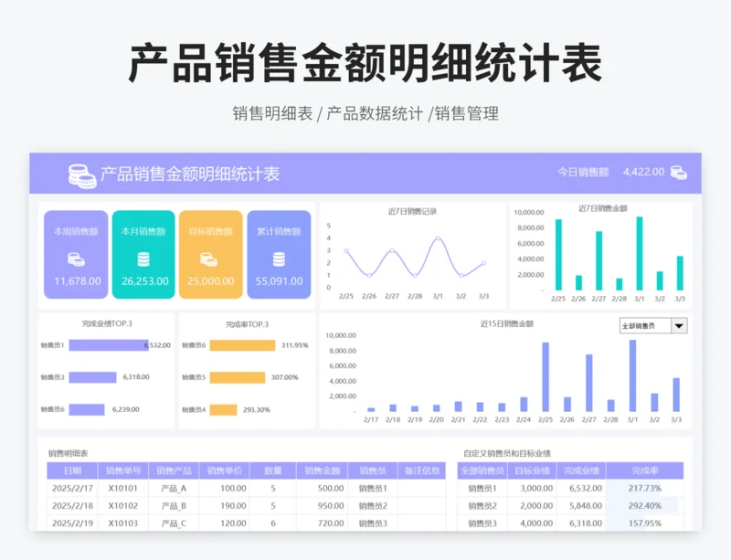Click cell 2025/2/17
This screenshot has height=560, width=731.
72,488
